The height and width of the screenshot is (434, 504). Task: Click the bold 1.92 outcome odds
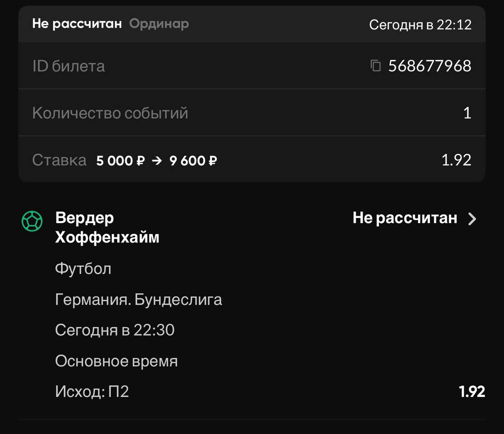tap(472, 391)
